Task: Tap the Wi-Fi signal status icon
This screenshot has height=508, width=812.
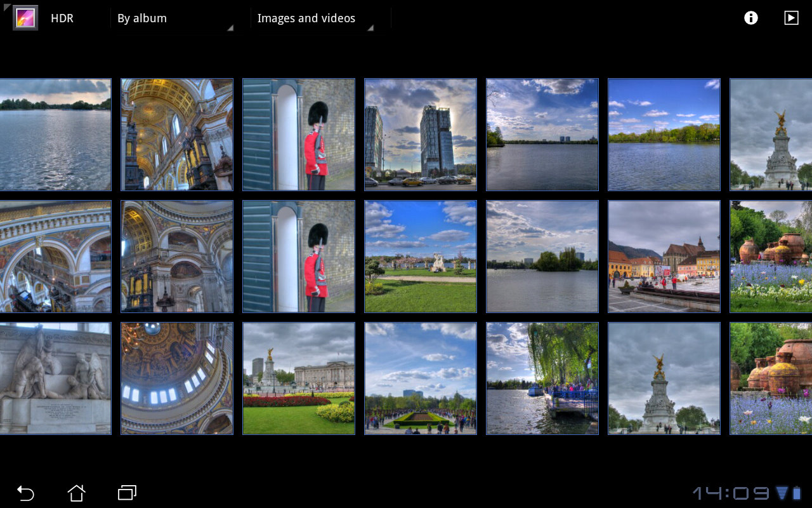Action: pyautogui.click(x=782, y=493)
